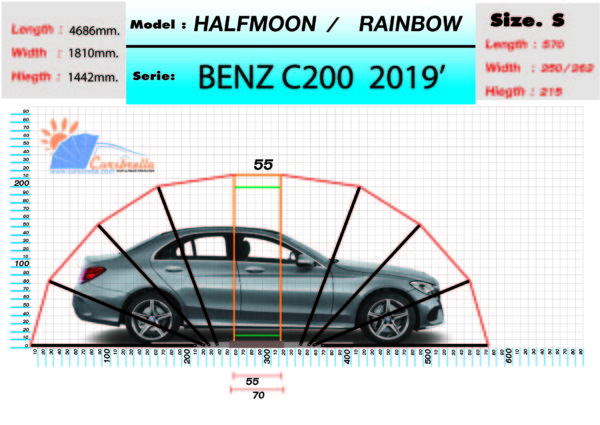Click the '1810mm.' car width value

(93, 54)
